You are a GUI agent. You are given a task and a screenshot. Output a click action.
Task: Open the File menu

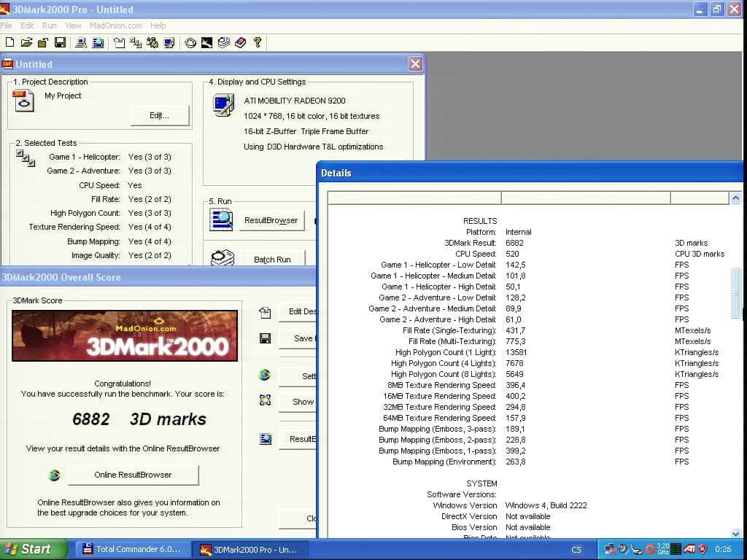tap(6, 26)
